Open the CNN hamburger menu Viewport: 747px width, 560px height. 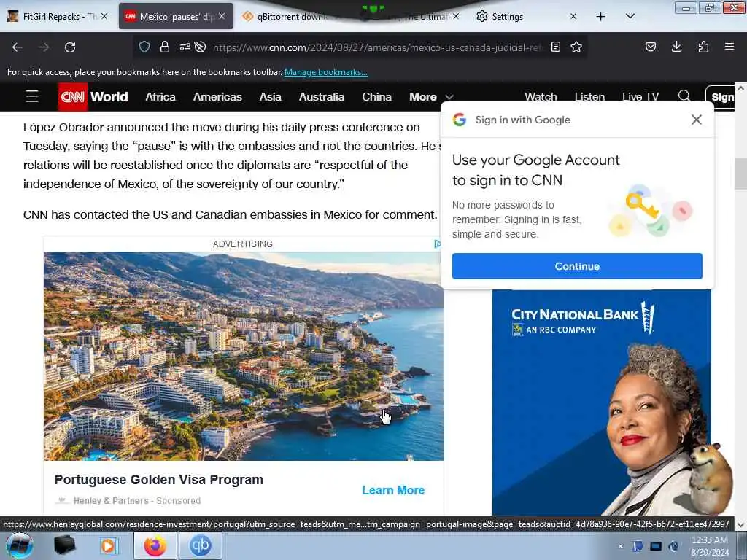[x=32, y=97]
